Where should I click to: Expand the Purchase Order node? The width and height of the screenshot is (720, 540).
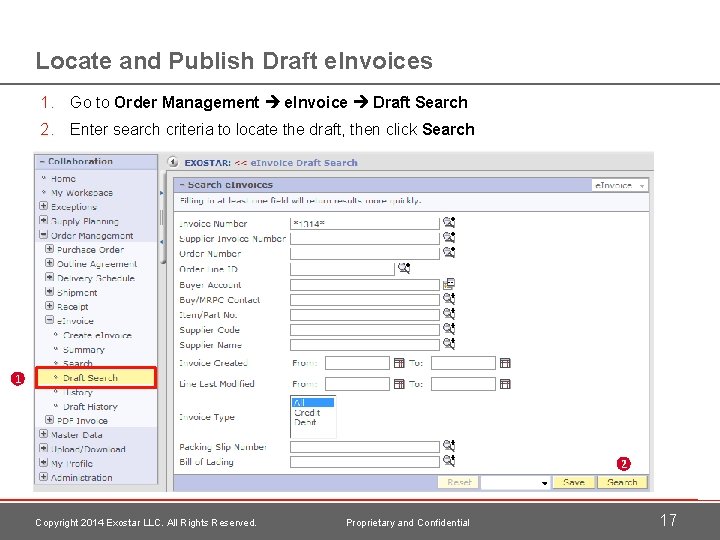pos(50,249)
